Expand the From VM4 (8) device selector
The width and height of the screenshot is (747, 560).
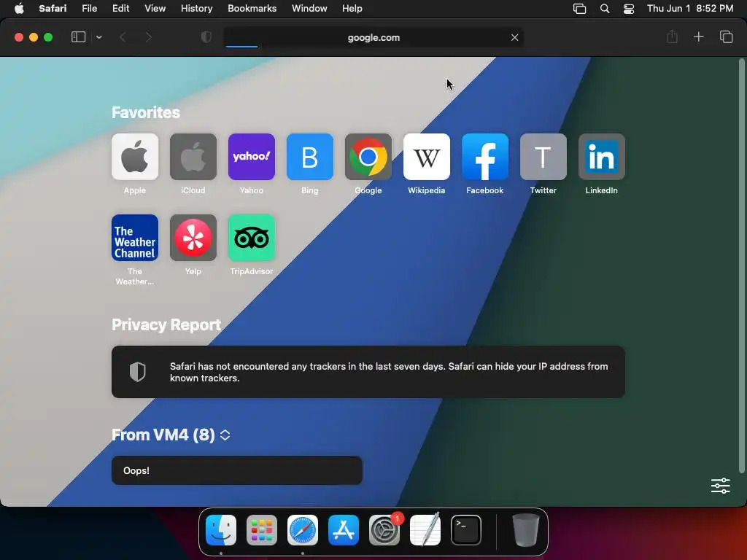225,435
